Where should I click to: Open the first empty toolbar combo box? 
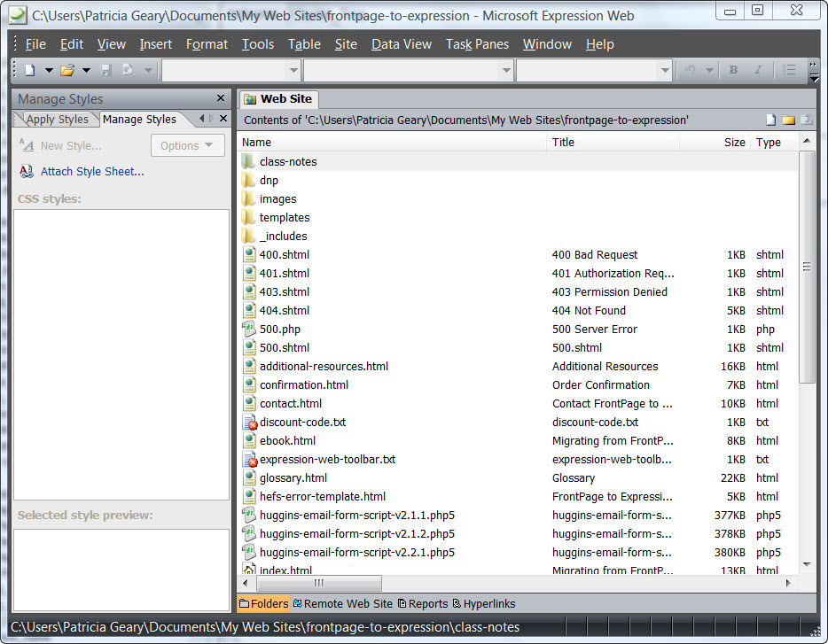click(x=293, y=70)
